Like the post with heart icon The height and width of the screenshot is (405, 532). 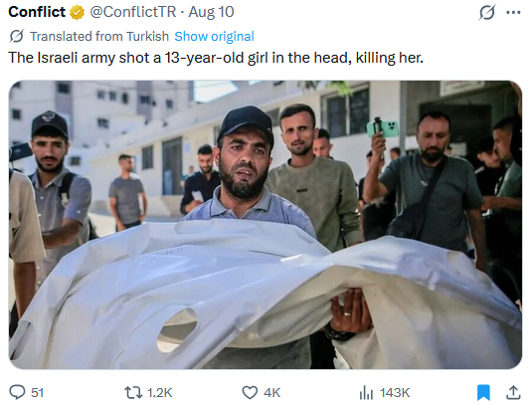point(250,392)
